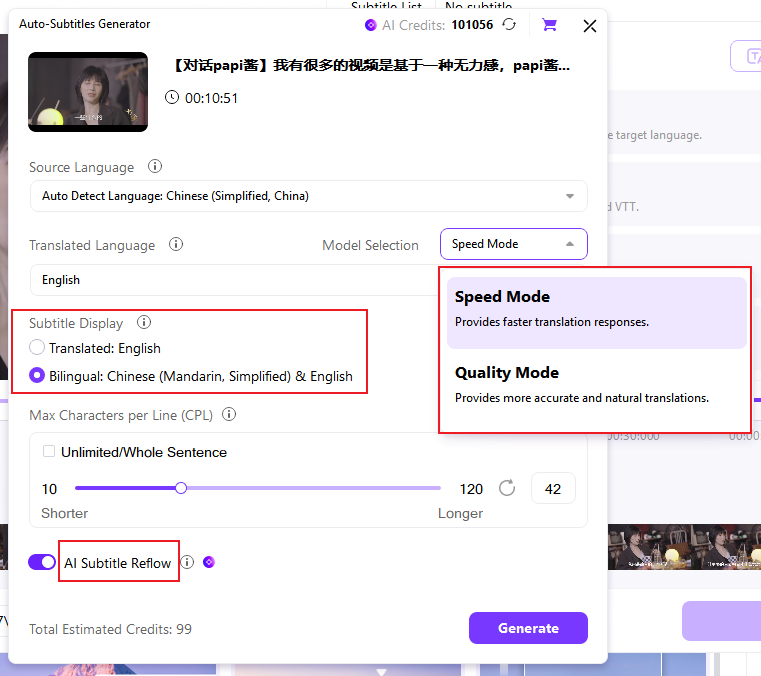
Task: Choose Quality Mode from the model list
Action: (596, 384)
